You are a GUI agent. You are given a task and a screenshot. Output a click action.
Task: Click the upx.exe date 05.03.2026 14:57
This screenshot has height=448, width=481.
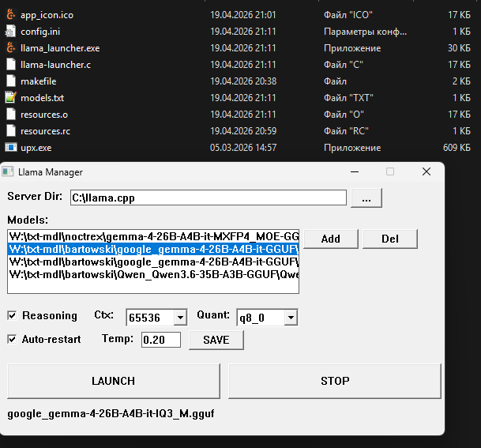[x=243, y=148]
